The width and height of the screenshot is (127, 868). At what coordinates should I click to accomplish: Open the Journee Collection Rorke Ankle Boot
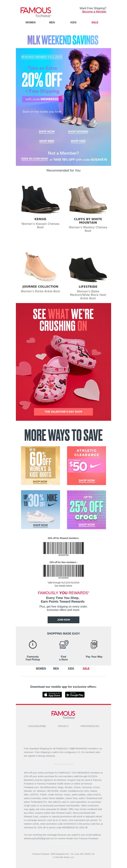pos(40,266)
